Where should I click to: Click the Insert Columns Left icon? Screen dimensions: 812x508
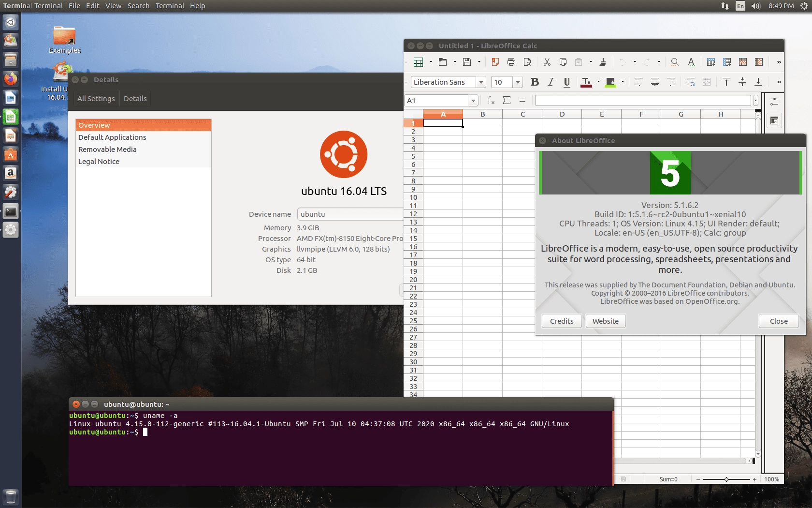pos(727,62)
